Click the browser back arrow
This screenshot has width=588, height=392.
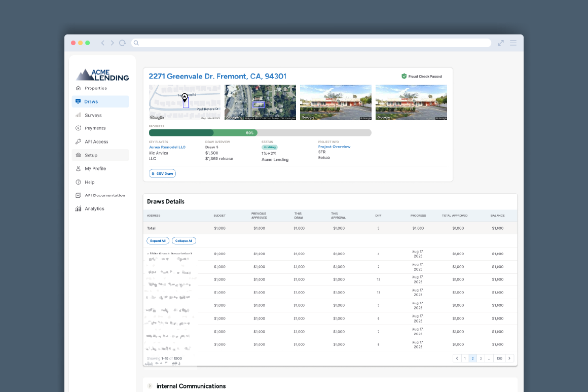(x=103, y=43)
